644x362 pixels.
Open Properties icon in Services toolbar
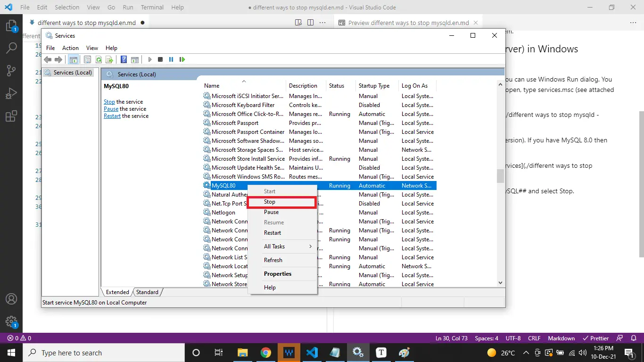[87, 59]
